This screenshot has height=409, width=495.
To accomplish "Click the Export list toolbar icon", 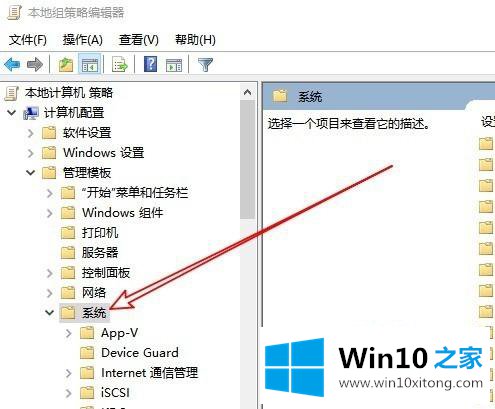I will pyautogui.click(x=120, y=64).
